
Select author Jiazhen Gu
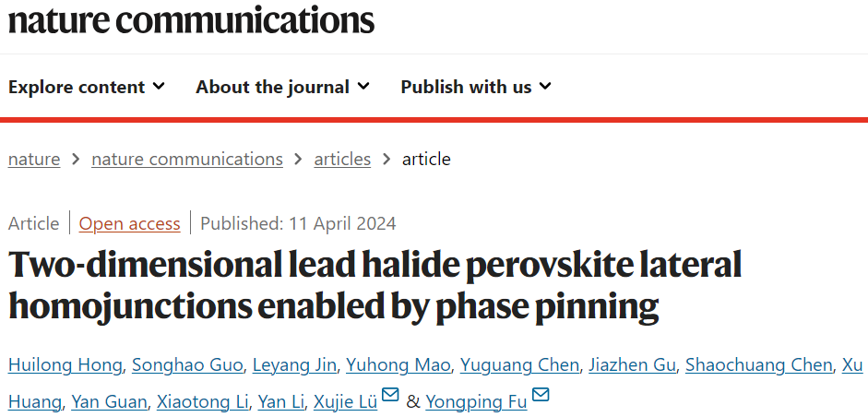(x=632, y=365)
